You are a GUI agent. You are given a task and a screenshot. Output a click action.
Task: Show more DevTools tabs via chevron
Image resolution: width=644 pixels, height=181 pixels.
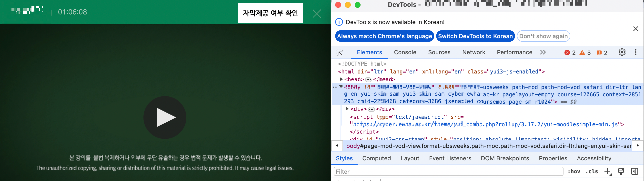pyautogui.click(x=543, y=52)
